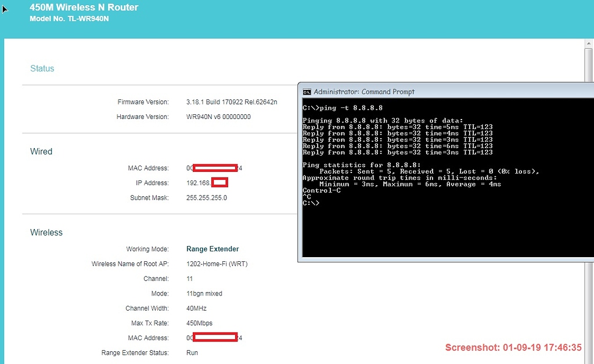
Task: Click the 450Mbps max Tx rate value
Action: click(199, 323)
